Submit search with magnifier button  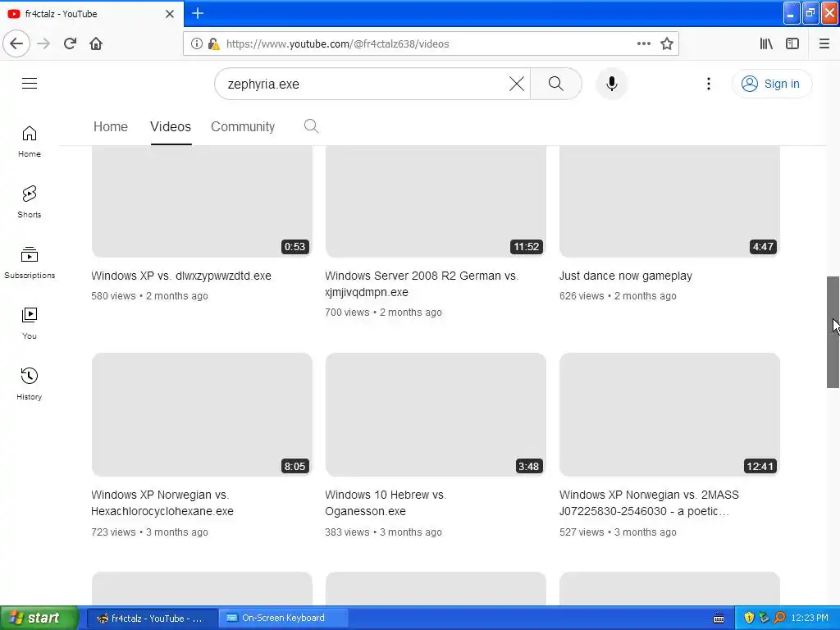pos(555,84)
